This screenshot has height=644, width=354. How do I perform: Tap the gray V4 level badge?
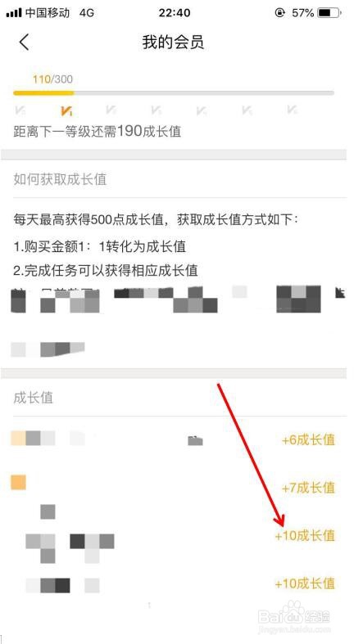[202, 110]
